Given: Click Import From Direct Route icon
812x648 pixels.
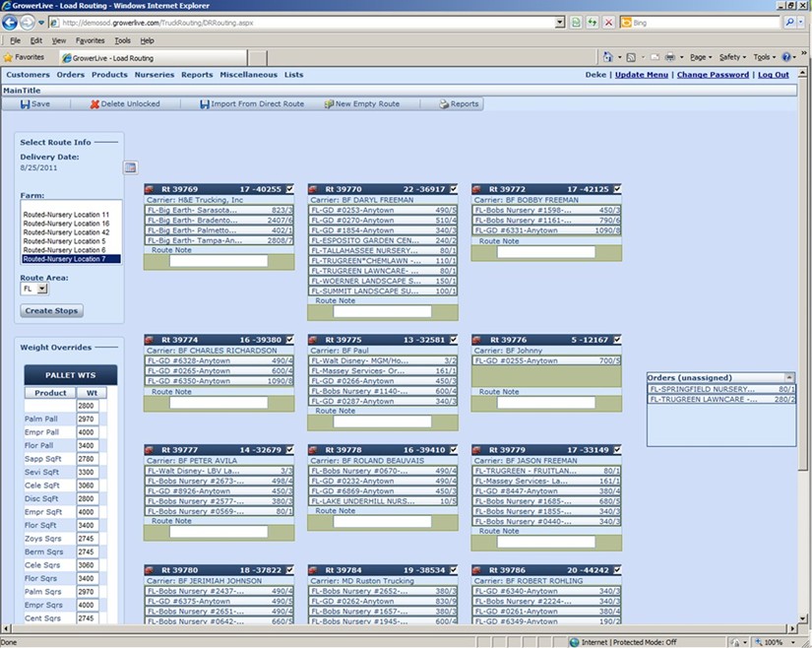Looking at the screenshot, I should click(x=204, y=104).
